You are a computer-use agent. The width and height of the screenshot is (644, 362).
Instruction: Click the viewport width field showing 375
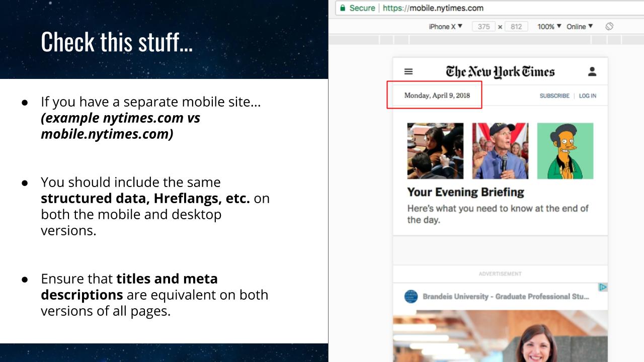pyautogui.click(x=484, y=27)
